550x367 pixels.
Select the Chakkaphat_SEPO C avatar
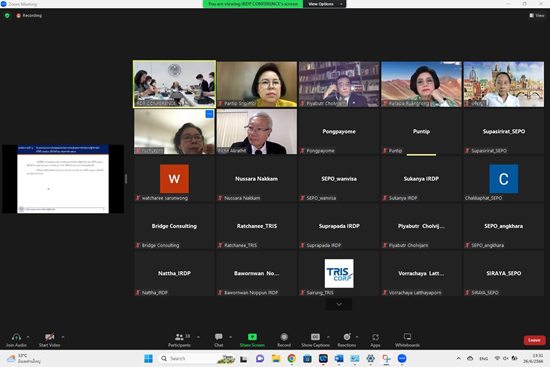coord(504,179)
